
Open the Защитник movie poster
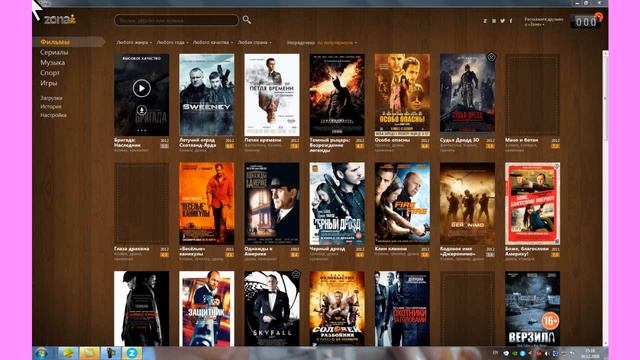click(207, 309)
